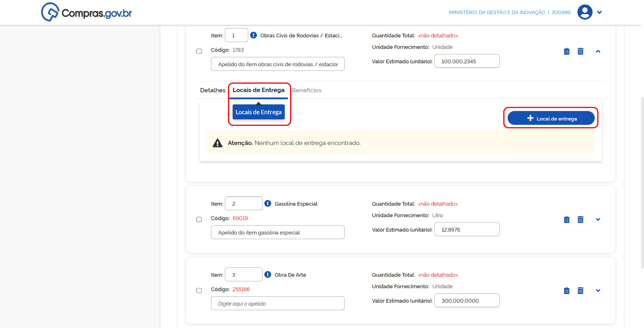This screenshot has width=644, height=328.
Task: Edit Valor Estimado field 300.000,0000
Action: [467, 300]
